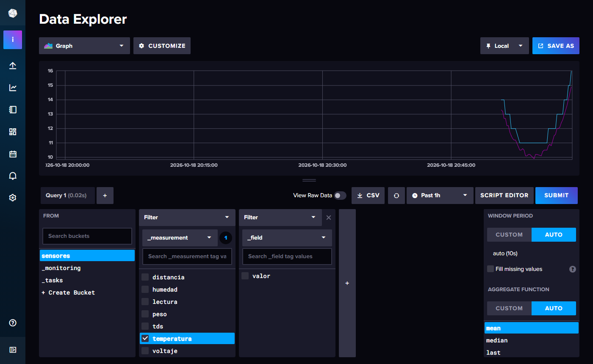593x364 pixels.
Task: Click the CUSTOMIZE button
Action: [x=162, y=46]
